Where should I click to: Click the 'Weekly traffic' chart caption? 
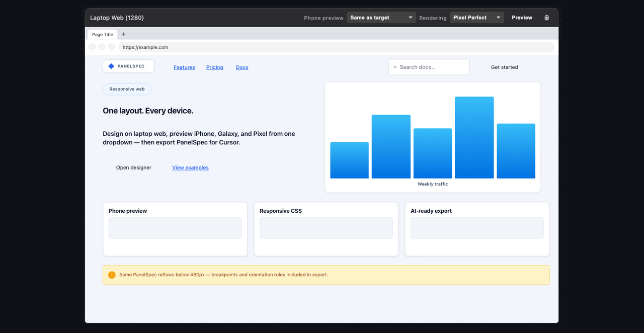click(x=433, y=184)
